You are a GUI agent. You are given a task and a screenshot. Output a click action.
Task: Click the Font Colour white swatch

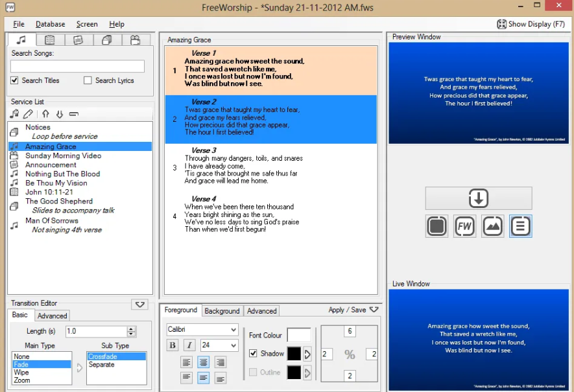click(299, 336)
